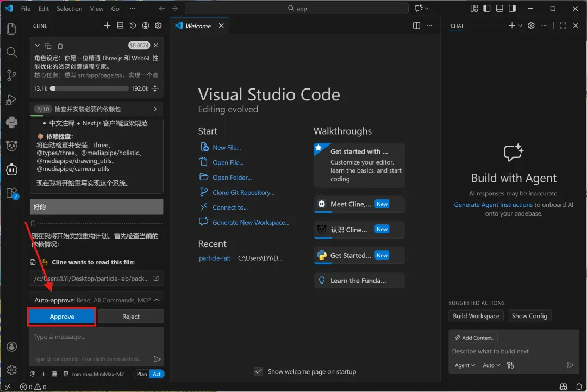
Task: Open the Selection menu
Action: pyautogui.click(x=69, y=9)
